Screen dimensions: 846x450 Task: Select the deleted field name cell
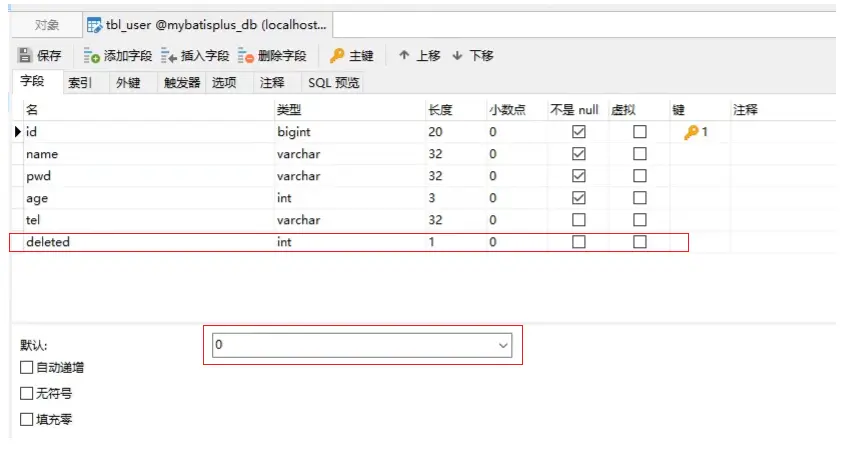148,242
